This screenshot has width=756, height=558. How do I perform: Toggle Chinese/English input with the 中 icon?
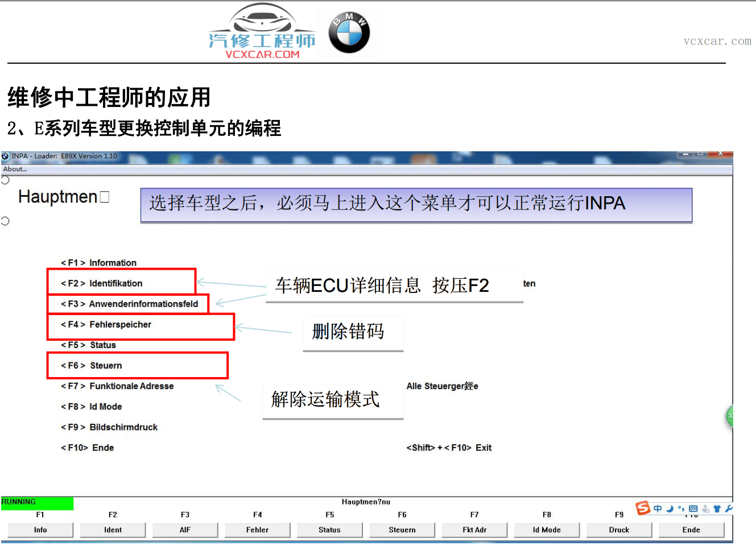point(658,509)
